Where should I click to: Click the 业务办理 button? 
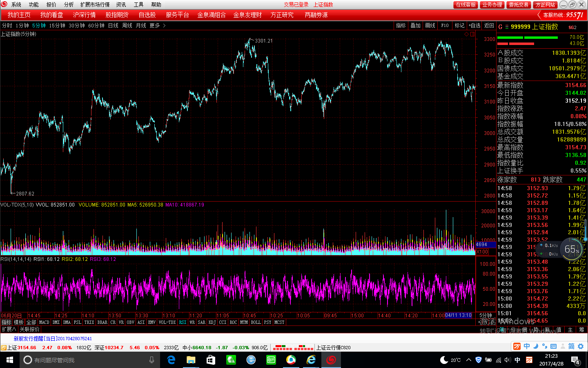492,4
